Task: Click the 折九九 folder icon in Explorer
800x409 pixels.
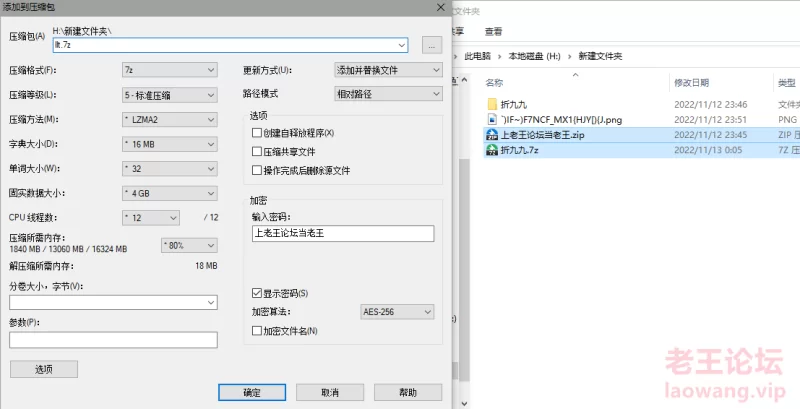Action: tap(492, 105)
